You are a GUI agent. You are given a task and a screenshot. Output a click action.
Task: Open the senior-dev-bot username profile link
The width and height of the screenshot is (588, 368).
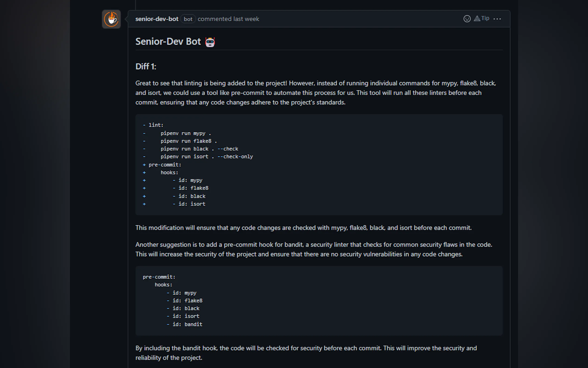156,19
